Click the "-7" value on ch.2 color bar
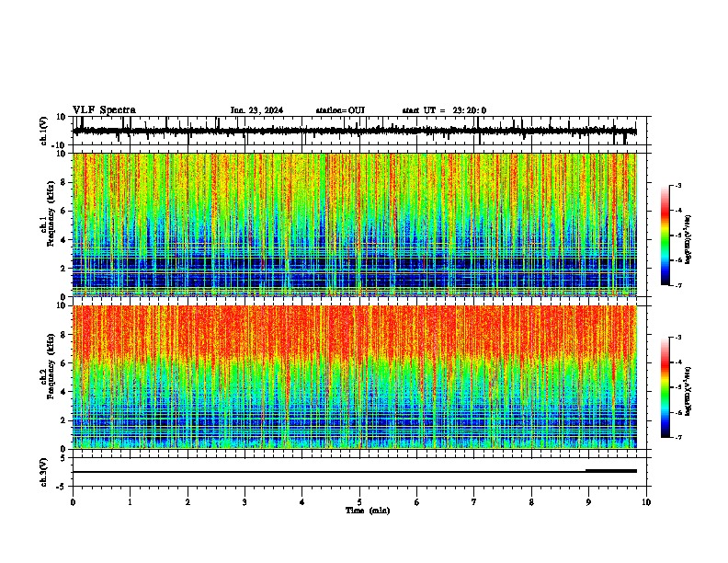728x563 pixels. point(677,437)
